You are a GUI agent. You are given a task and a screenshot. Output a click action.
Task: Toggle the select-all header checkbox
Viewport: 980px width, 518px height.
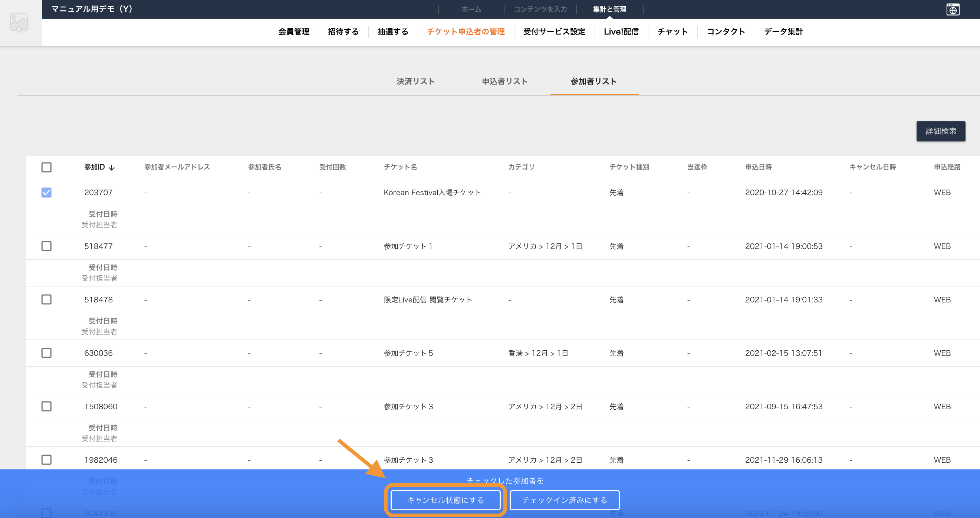point(46,167)
